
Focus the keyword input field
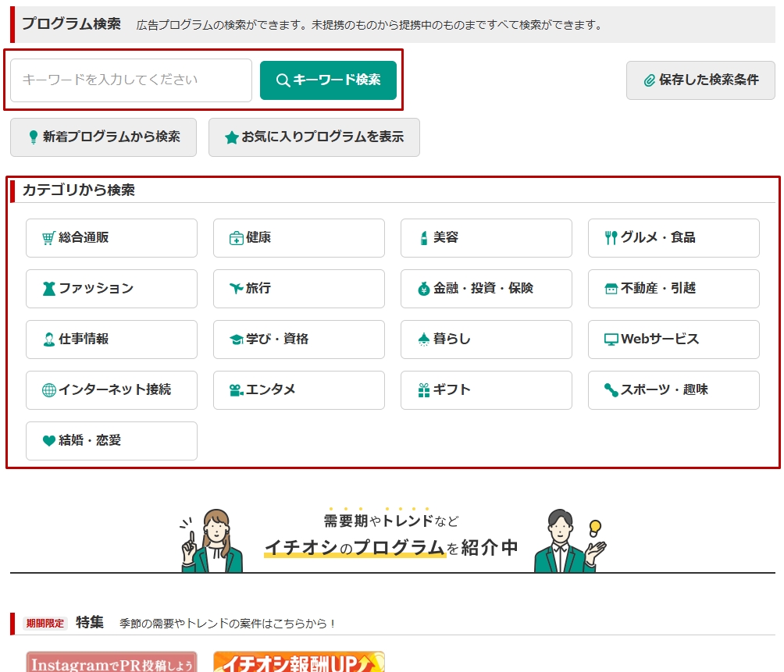(131, 80)
